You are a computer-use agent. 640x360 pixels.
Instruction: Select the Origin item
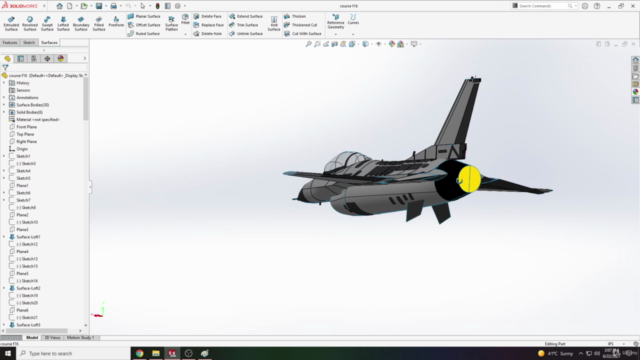tap(19, 149)
